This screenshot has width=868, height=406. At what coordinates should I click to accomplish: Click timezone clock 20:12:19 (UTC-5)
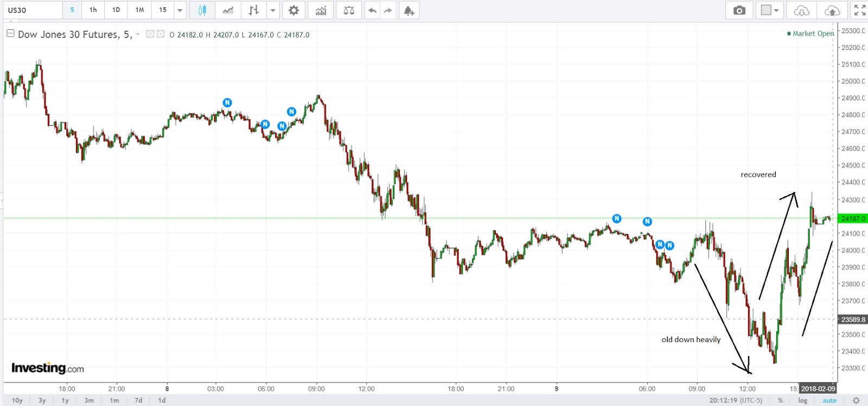coord(736,401)
